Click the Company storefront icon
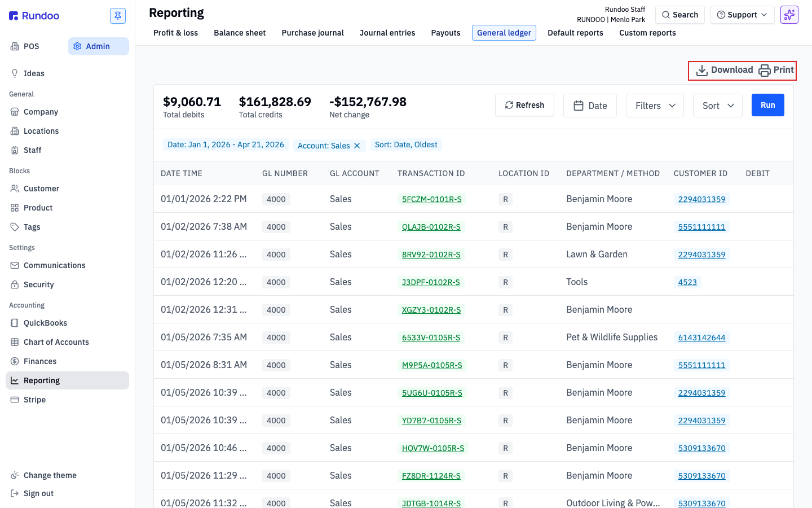The width and height of the screenshot is (812, 508). pos(15,112)
